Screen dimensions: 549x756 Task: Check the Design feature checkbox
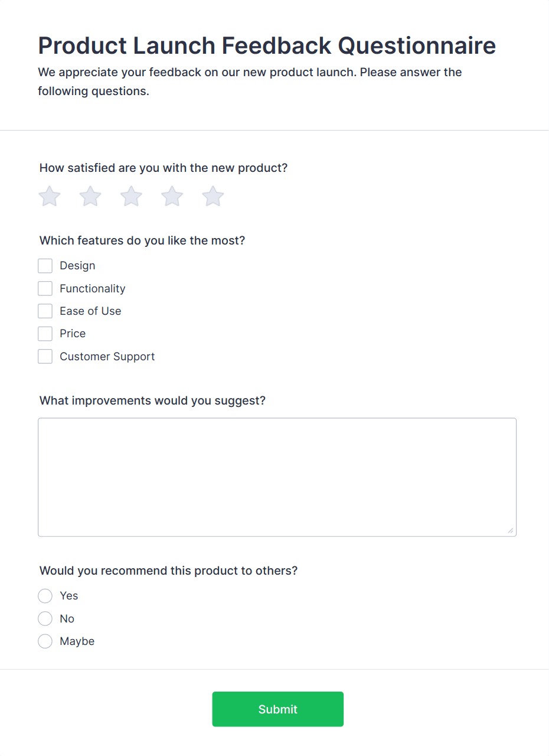click(x=45, y=266)
